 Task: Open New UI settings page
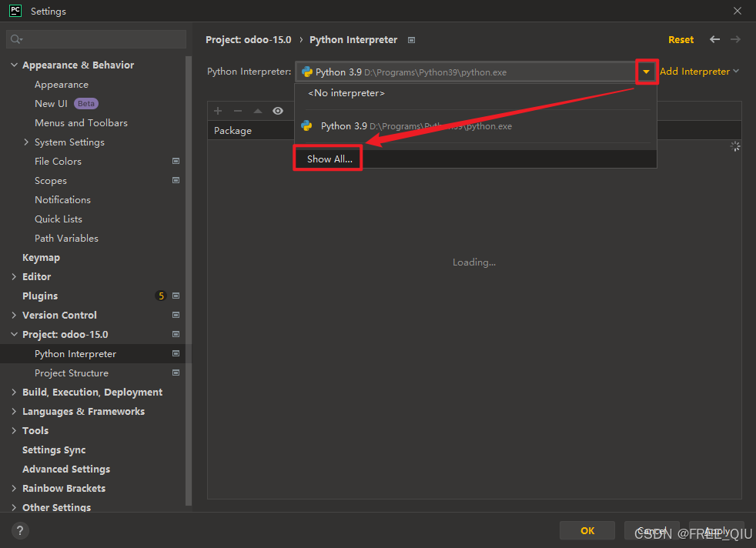click(x=51, y=104)
